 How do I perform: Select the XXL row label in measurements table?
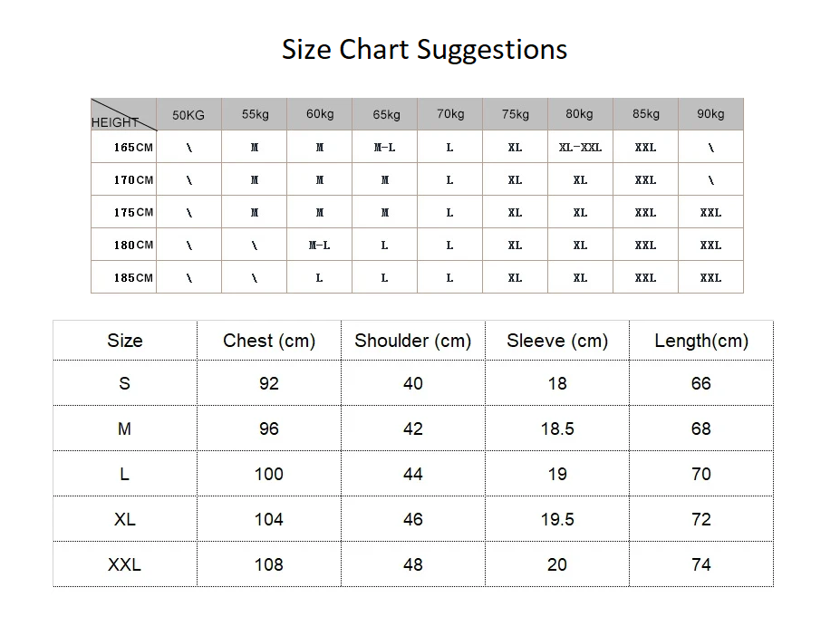pos(125,564)
